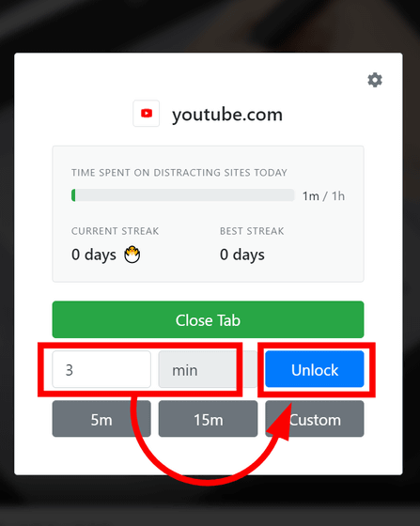Viewport: 420px width, 526px height.
Task: Focus the minutes number field showing 3
Action: pos(101,369)
